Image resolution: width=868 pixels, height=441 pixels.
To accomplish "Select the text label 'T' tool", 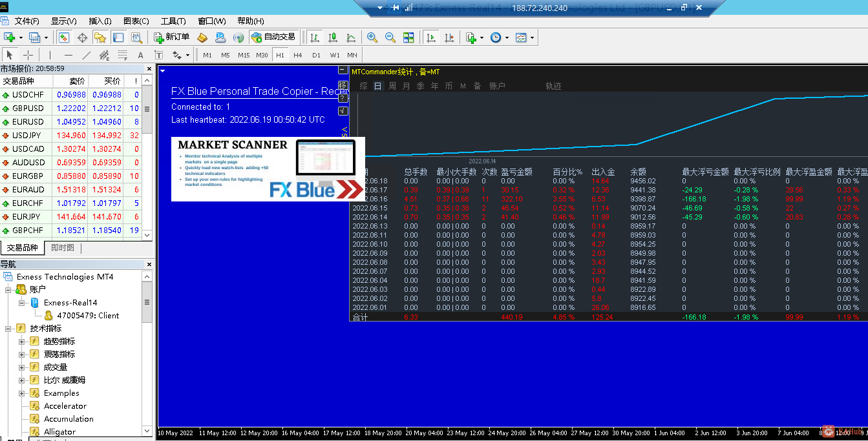I will (158, 55).
